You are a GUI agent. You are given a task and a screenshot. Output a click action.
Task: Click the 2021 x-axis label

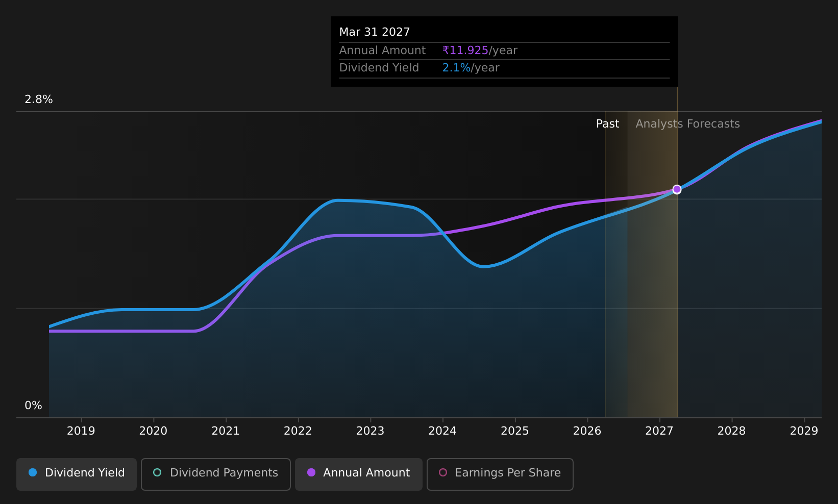(226, 431)
